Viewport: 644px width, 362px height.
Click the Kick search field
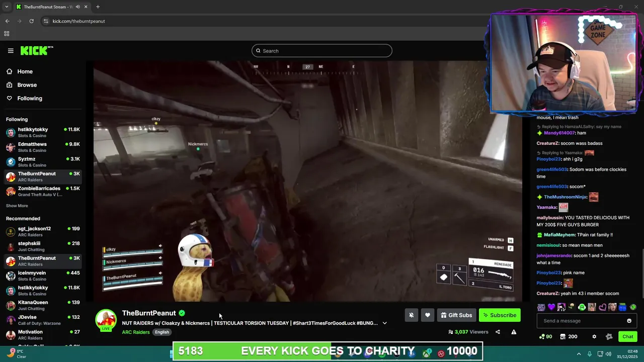point(322,51)
